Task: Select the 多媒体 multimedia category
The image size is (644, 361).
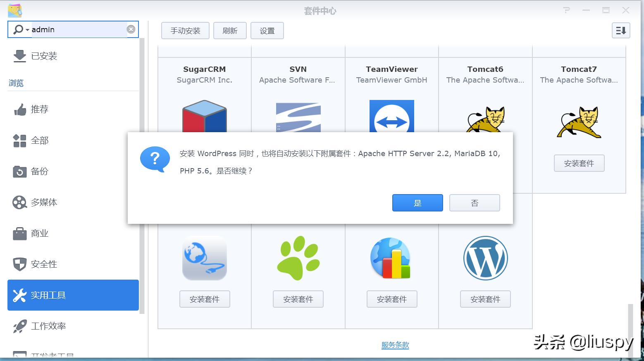Action: (x=43, y=202)
